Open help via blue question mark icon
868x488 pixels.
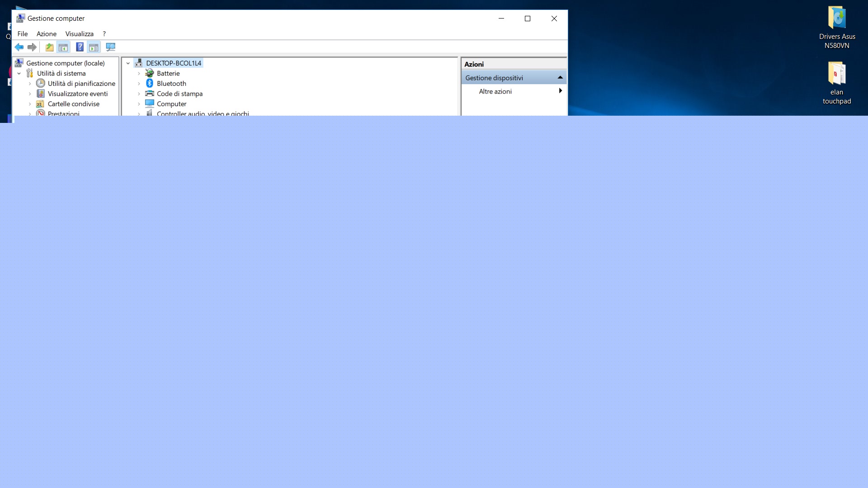(80, 47)
